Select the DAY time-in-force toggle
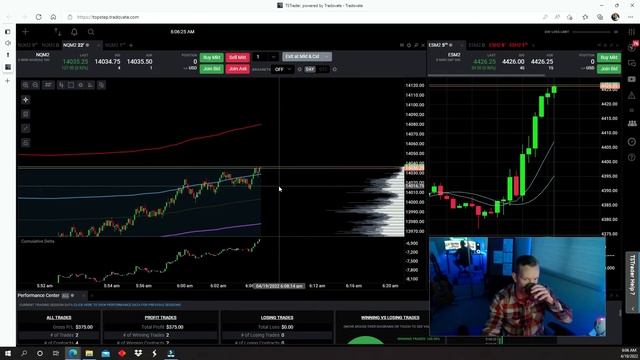 pos(310,69)
